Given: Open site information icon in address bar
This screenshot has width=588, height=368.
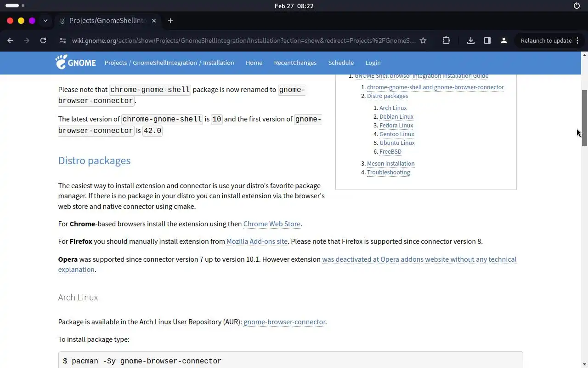Looking at the screenshot, I should click(63, 40).
